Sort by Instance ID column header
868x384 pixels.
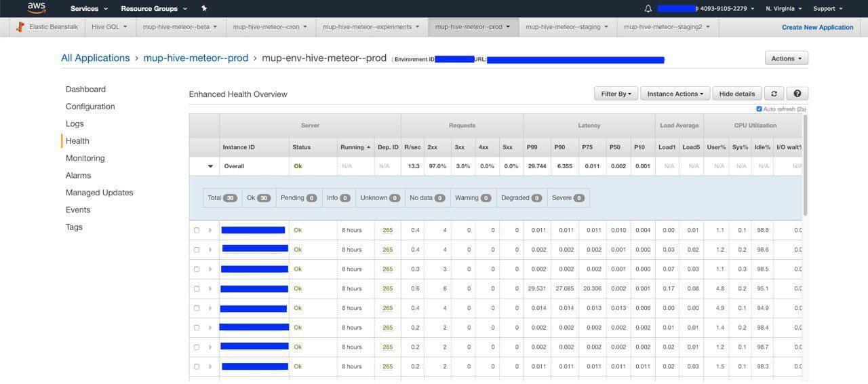tap(254, 147)
